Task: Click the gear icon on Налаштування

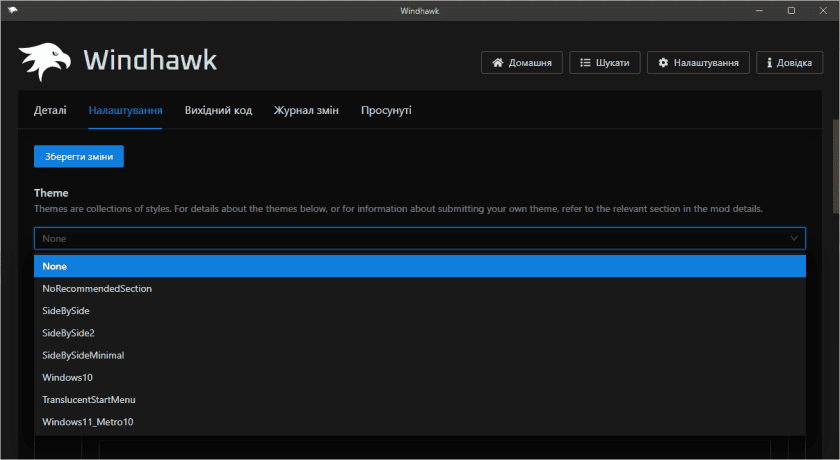Action: (662, 63)
